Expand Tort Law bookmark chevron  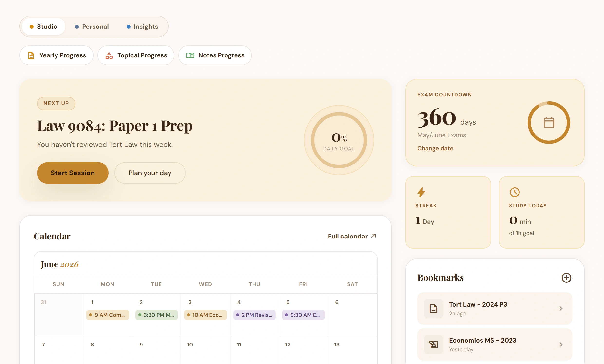pyautogui.click(x=561, y=309)
